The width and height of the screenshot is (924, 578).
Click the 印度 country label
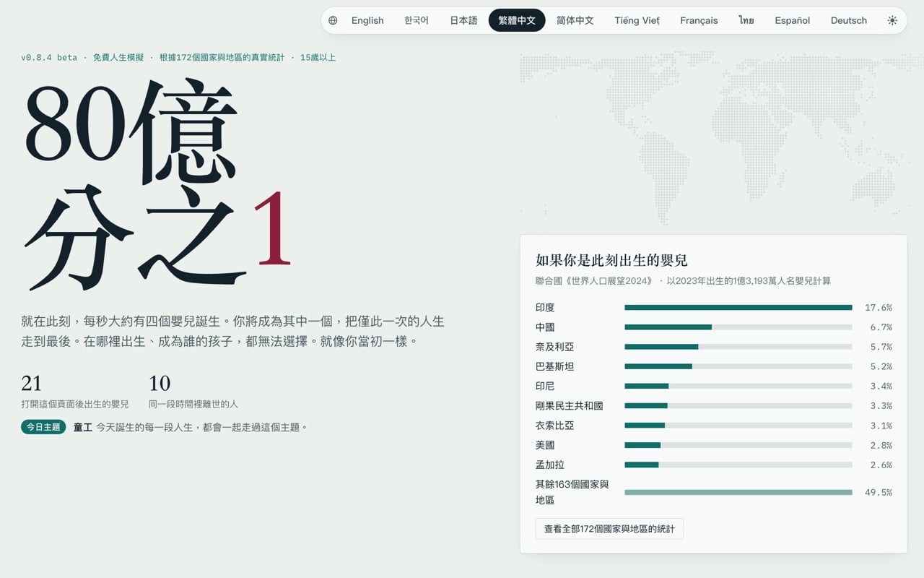click(545, 308)
